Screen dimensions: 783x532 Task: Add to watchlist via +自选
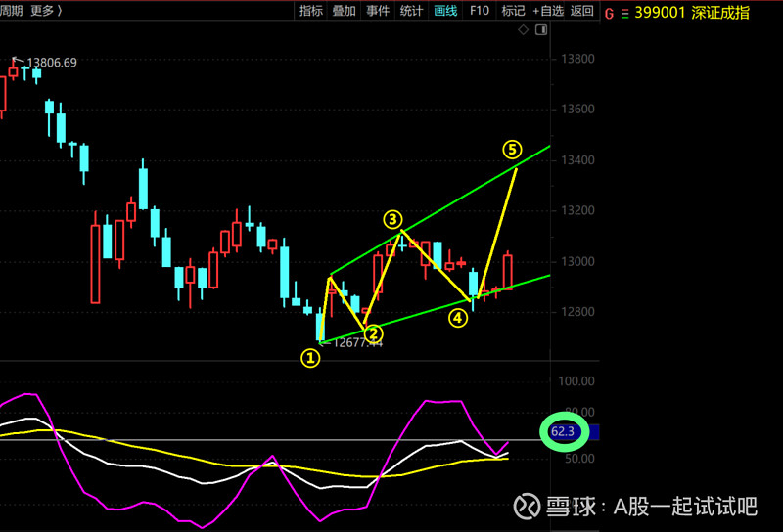(548, 11)
